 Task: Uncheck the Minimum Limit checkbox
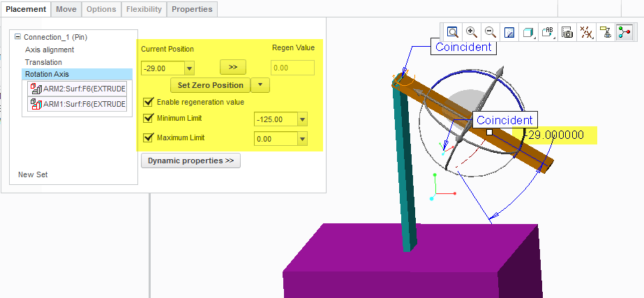click(149, 119)
